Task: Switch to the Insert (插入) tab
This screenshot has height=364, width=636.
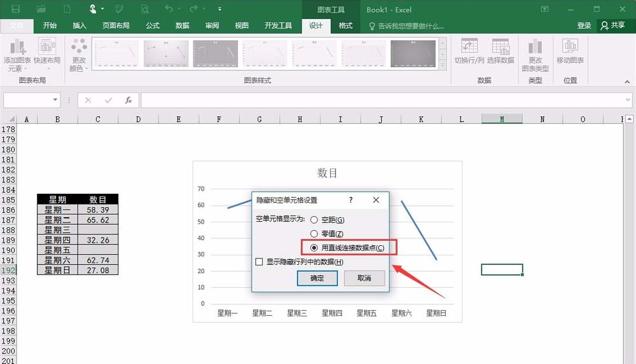Action: [79, 25]
